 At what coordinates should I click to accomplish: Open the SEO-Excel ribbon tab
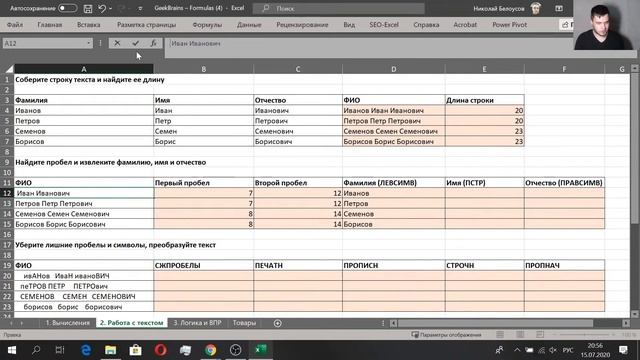pyautogui.click(x=384, y=25)
